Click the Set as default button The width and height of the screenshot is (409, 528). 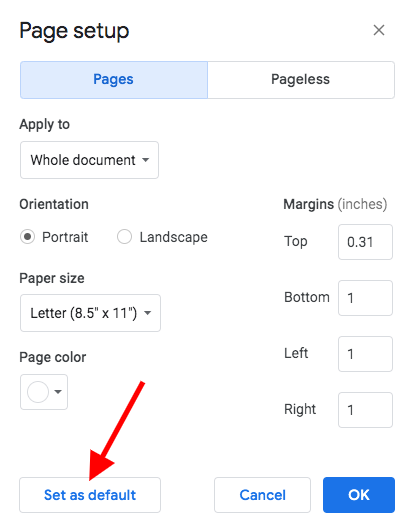(90, 495)
